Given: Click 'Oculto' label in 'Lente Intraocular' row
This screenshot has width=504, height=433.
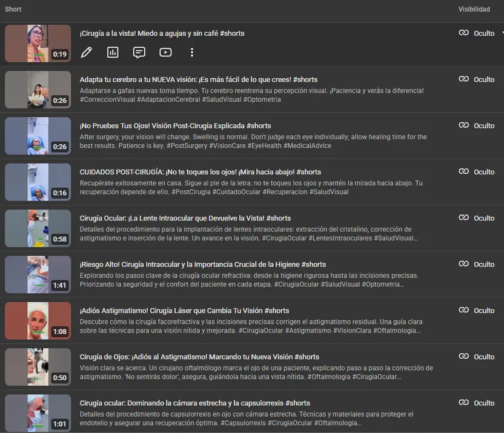Looking at the screenshot, I should 484,219.
